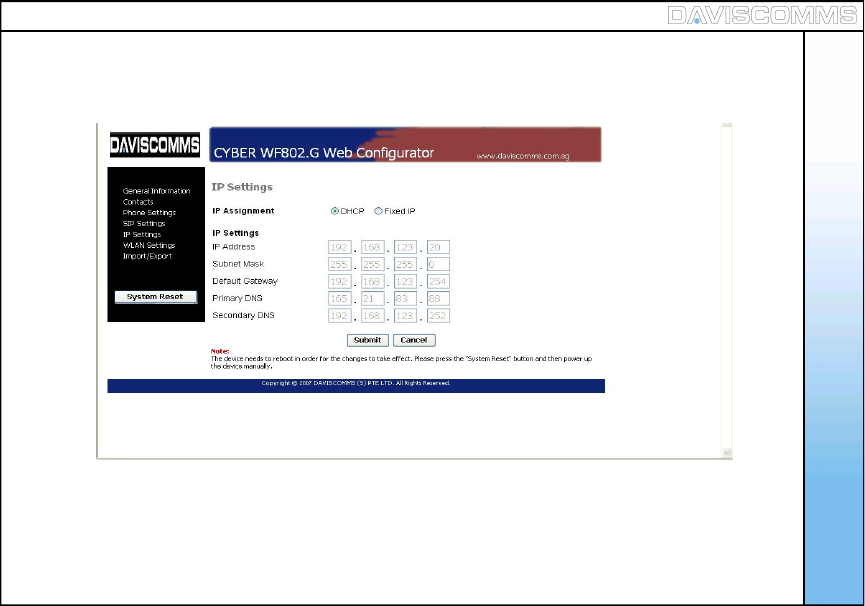Click the System Reset button
This screenshot has height=606, width=865.
(x=156, y=297)
